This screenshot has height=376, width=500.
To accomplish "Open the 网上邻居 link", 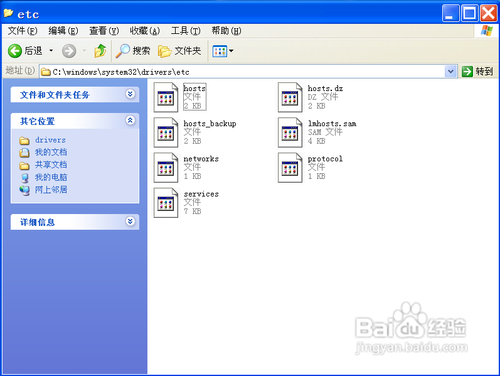I will pos(51,190).
